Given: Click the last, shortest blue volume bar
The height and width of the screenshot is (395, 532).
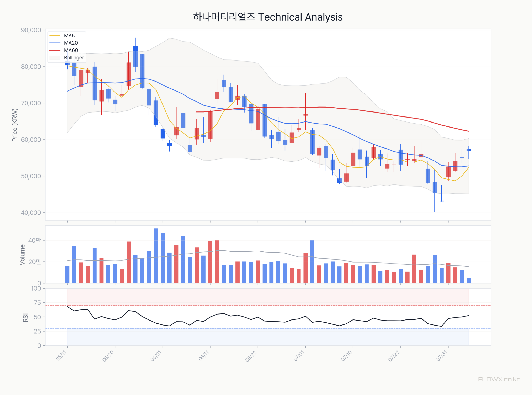Looking at the screenshot, I should pos(469,281).
